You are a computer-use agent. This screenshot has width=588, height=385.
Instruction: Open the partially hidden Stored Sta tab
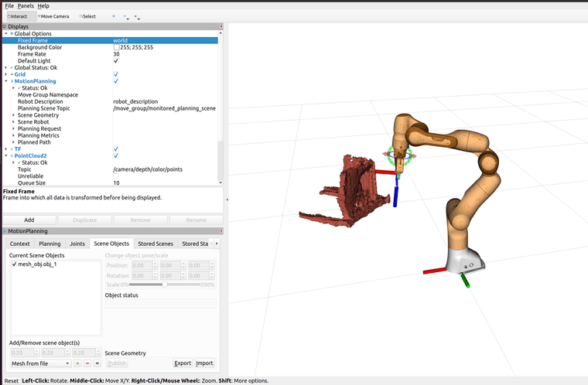(x=195, y=244)
